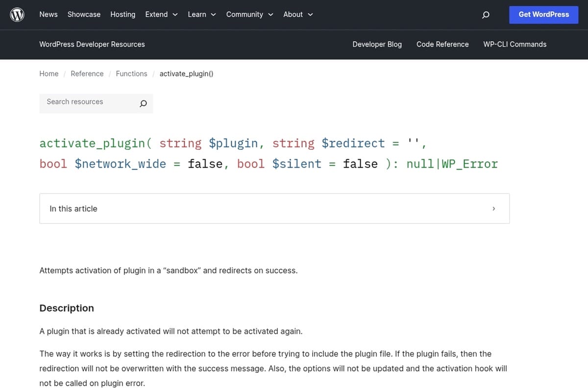Click Home in the breadcrumb trail
The width and height of the screenshot is (588, 392).
pyautogui.click(x=49, y=73)
